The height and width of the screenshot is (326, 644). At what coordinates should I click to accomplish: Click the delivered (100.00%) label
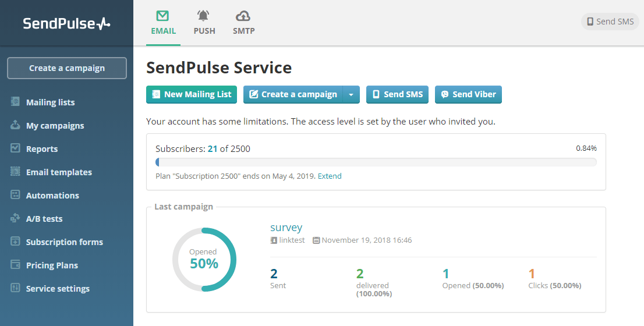[374, 289]
